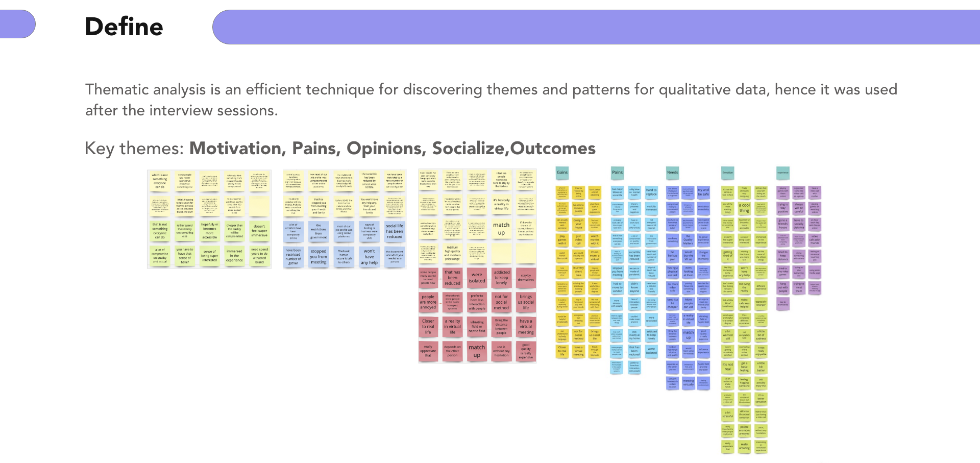The width and height of the screenshot is (980, 463).
Task: Select the teal "Needs" column label
Action: (x=673, y=173)
